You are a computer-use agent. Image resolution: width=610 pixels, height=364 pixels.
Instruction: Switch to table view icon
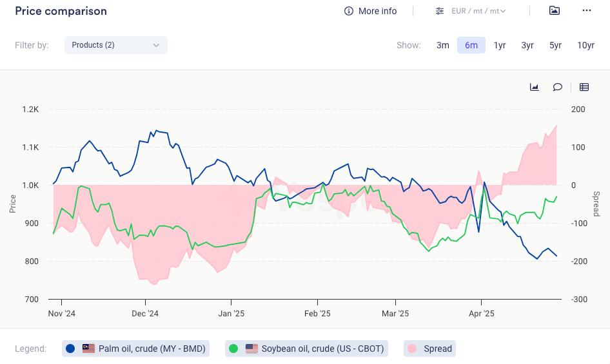coord(584,87)
